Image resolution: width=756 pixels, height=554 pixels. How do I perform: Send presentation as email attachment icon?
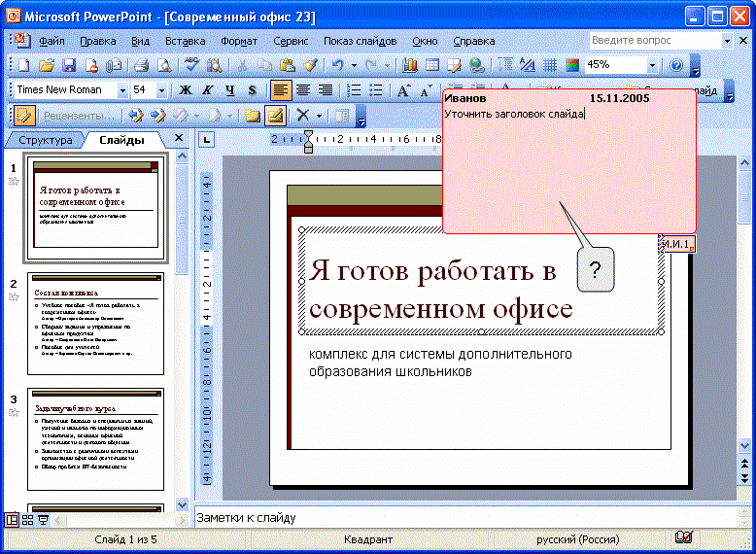[114, 65]
